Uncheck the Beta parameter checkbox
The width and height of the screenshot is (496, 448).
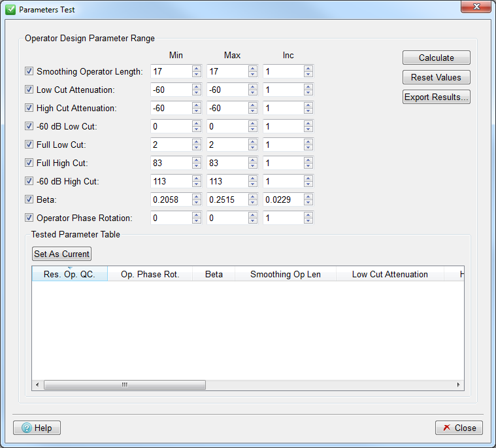[x=29, y=199]
